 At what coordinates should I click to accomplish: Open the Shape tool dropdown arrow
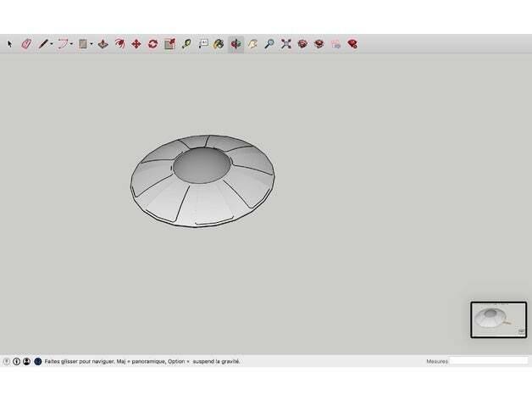click(91, 44)
